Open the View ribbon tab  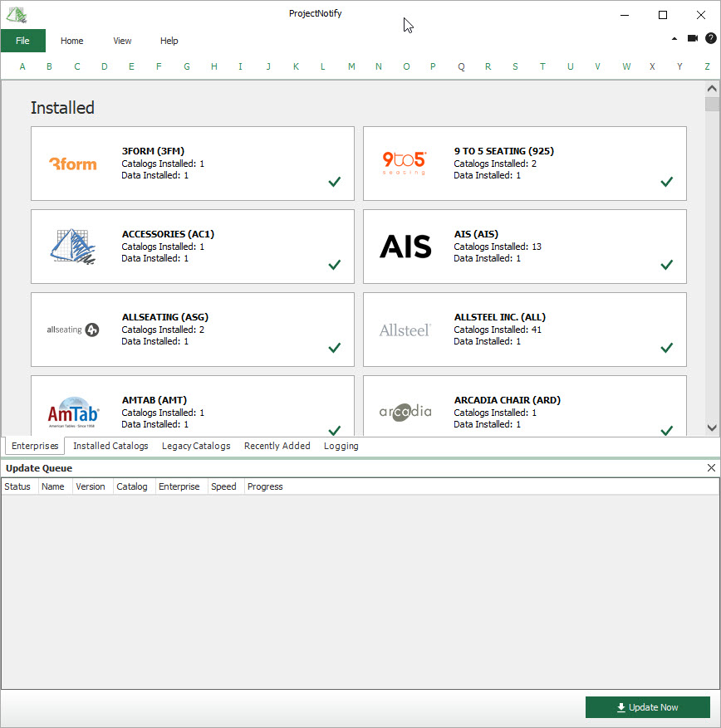(x=122, y=41)
